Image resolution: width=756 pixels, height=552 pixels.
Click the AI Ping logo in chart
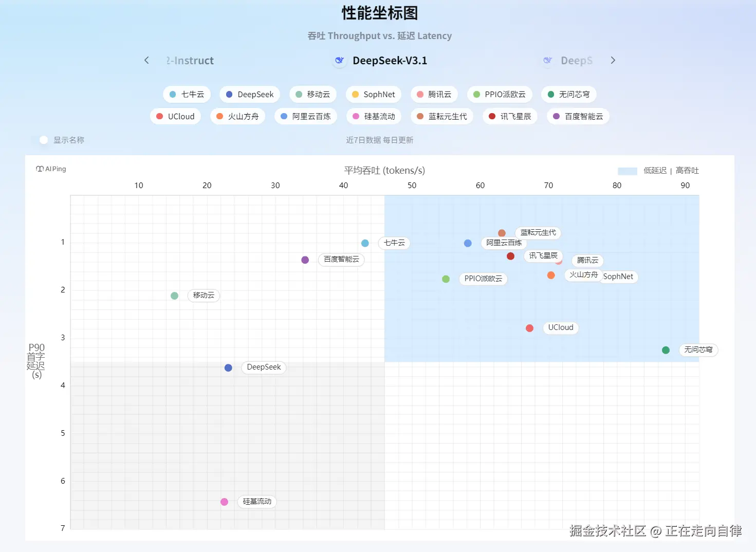51,169
